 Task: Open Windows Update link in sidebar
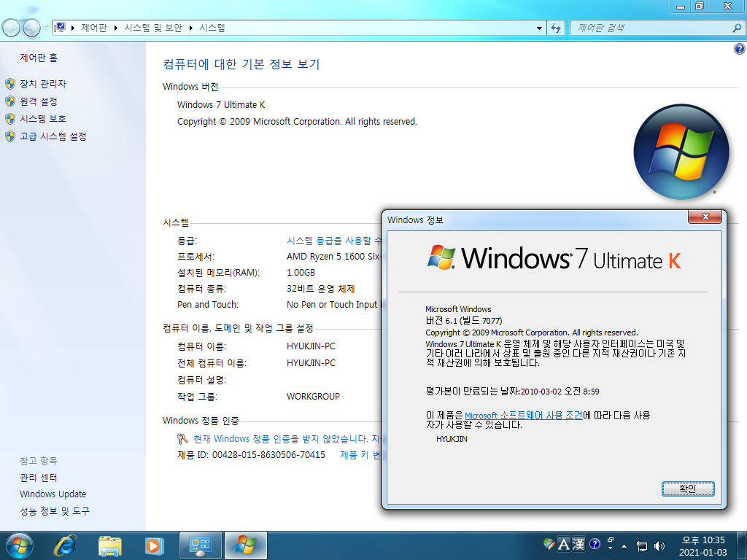(53, 494)
